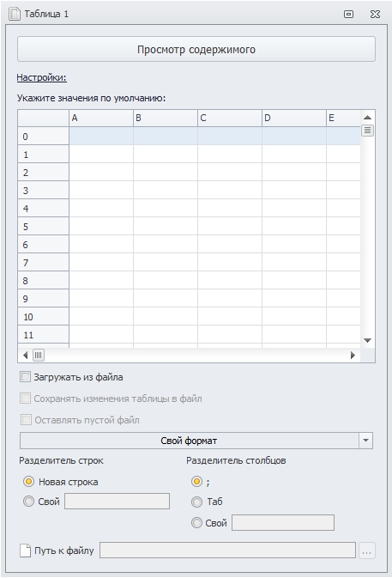Click the Путь к файлу input field
The height and width of the screenshot is (578, 392).
point(227,551)
